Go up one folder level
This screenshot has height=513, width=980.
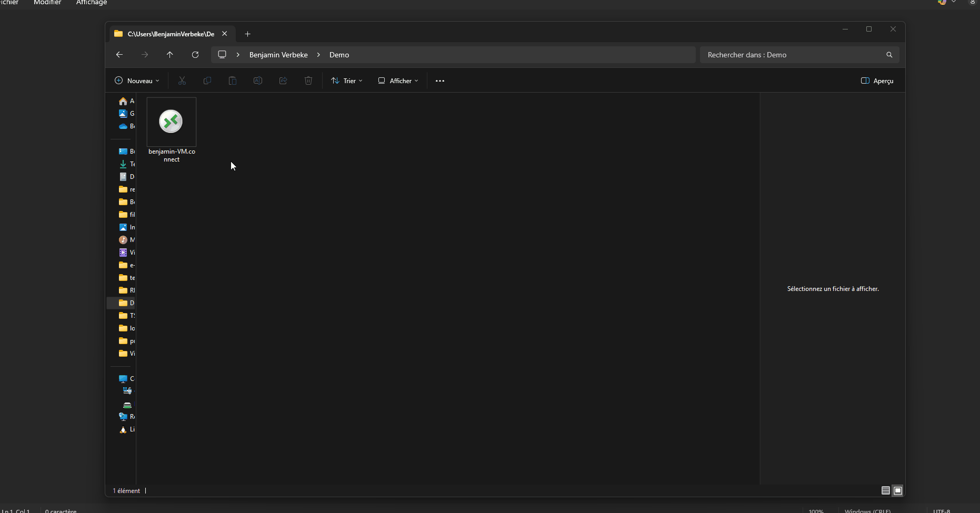pos(170,55)
